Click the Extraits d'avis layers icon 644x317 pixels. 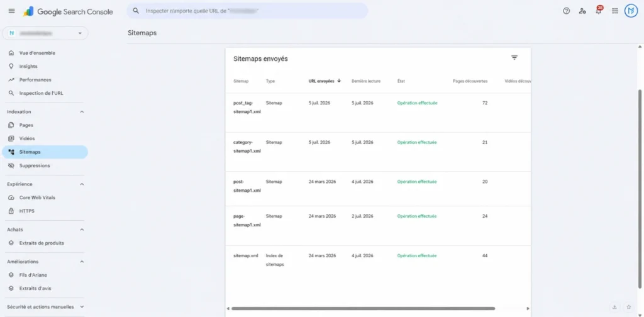pos(11,288)
